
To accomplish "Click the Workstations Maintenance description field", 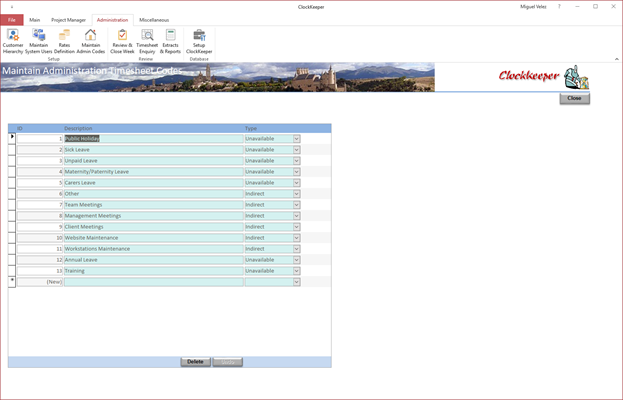I will coord(154,249).
